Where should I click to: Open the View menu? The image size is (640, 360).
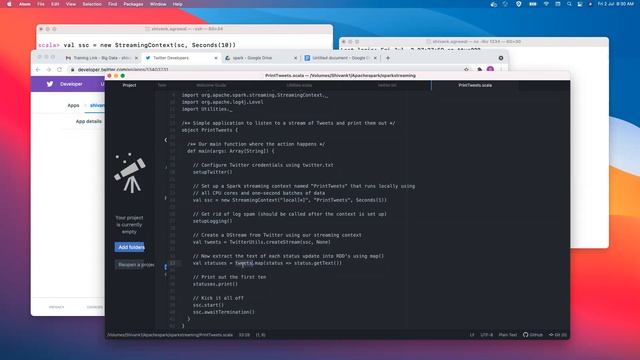(71, 4)
